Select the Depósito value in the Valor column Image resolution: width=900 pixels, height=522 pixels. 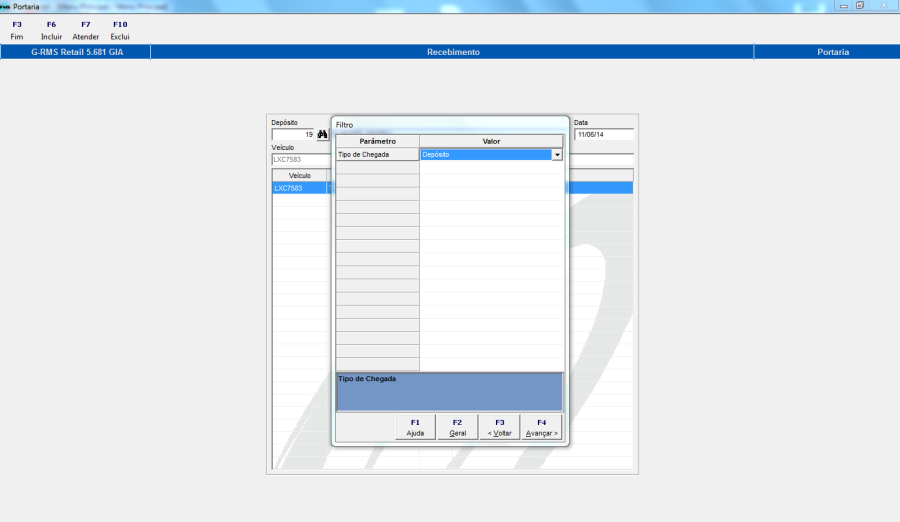click(486, 154)
